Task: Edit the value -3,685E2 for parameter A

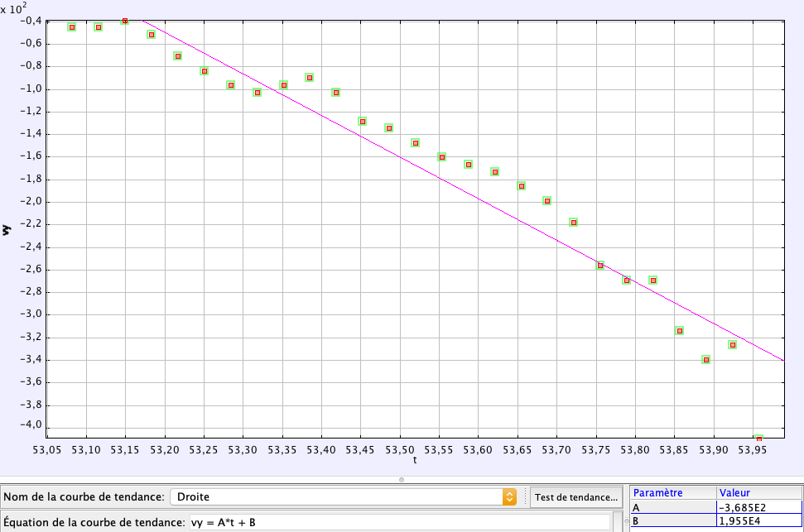Action: 758,508
